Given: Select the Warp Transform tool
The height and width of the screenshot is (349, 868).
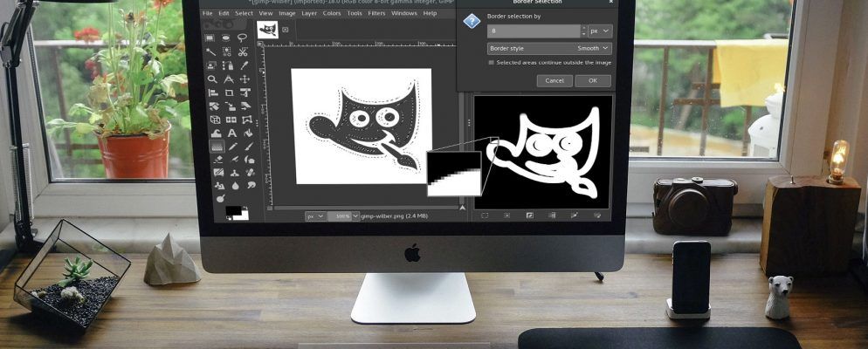Looking at the screenshot, I should coord(216,133).
